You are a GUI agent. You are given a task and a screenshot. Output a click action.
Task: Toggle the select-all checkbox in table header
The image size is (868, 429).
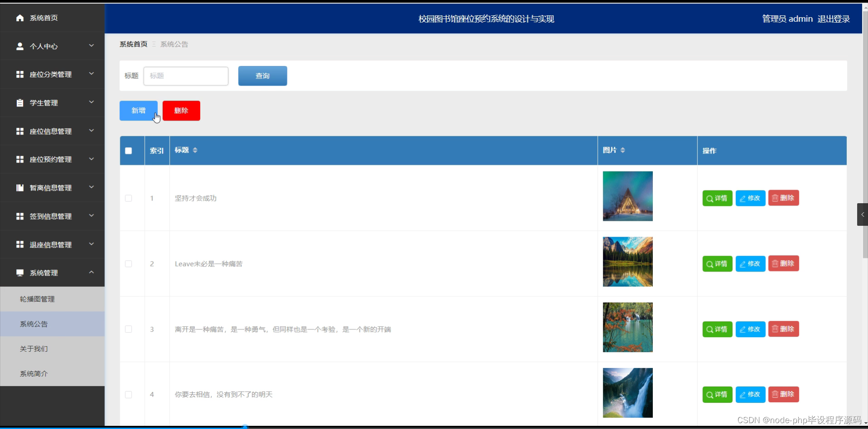(128, 150)
